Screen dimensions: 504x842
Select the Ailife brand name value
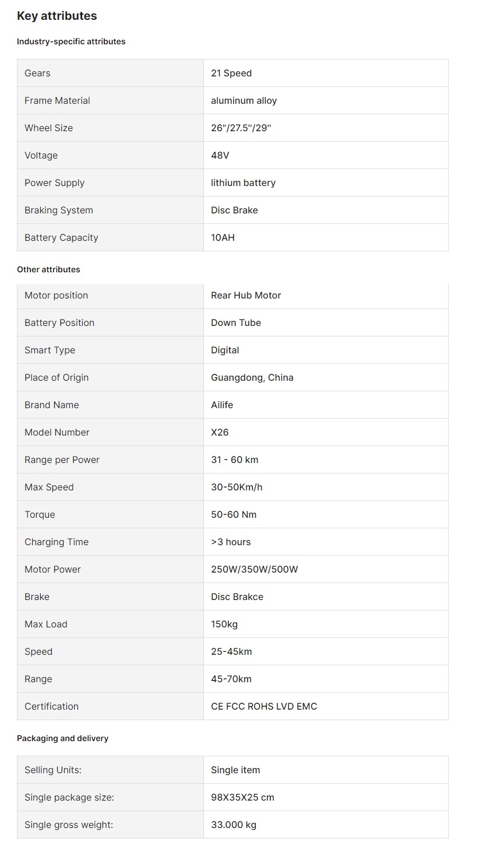point(222,405)
